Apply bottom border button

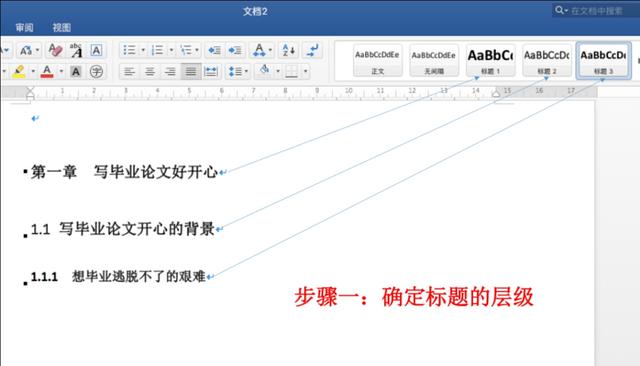[291, 71]
